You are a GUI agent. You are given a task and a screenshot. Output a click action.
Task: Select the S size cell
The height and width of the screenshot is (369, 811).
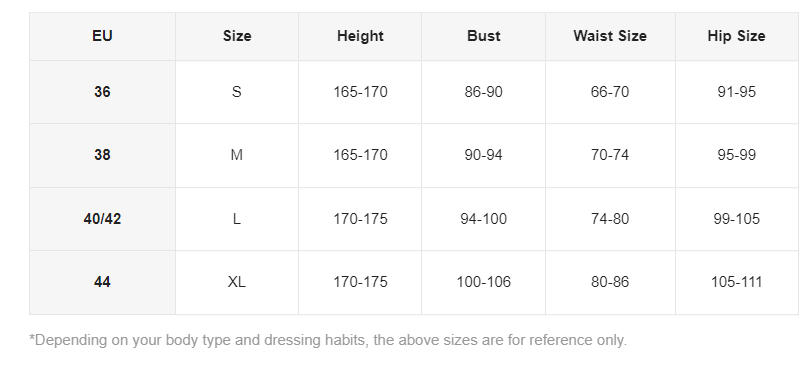click(237, 92)
